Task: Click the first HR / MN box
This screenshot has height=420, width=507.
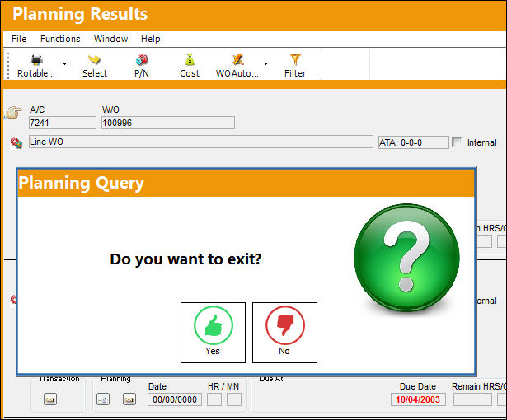Action: click(x=214, y=399)
